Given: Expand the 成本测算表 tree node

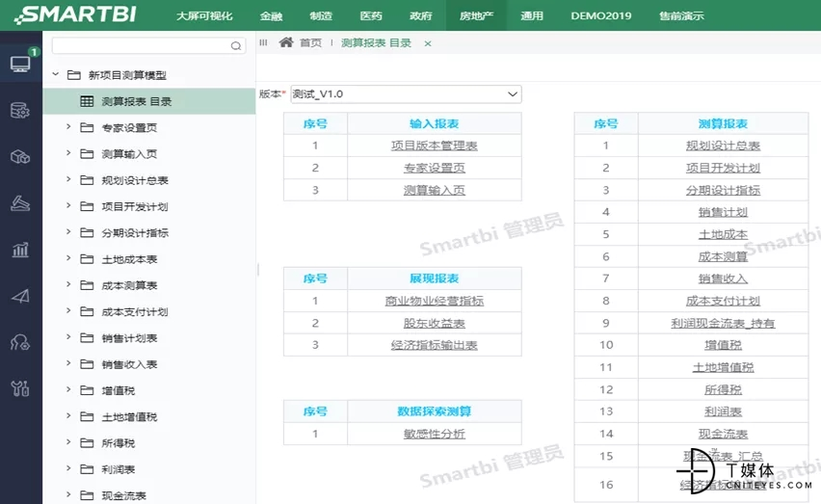Looking at the screenshot, I should click(x=68, y=284).
